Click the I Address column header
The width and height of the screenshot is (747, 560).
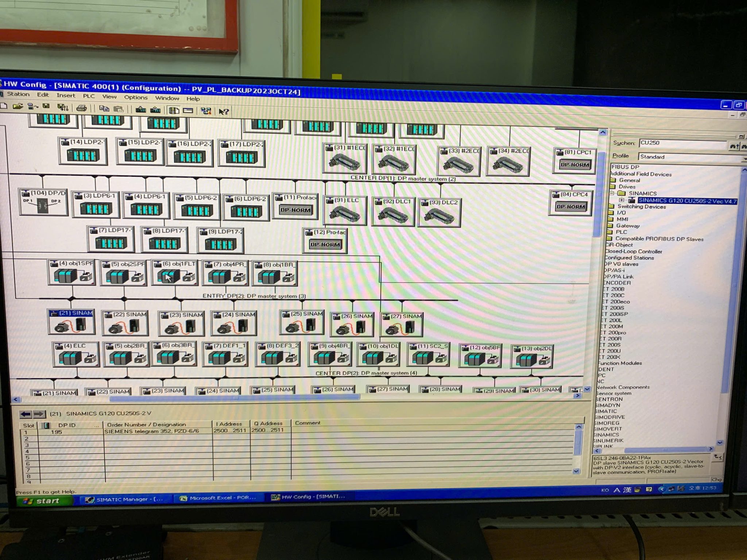(x=231, y=424)
